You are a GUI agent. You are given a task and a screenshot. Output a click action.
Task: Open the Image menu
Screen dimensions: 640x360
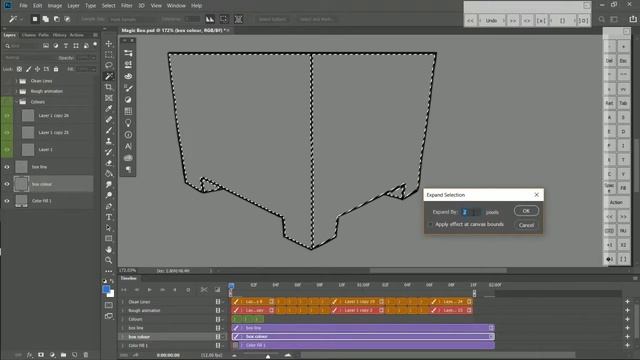55,6
